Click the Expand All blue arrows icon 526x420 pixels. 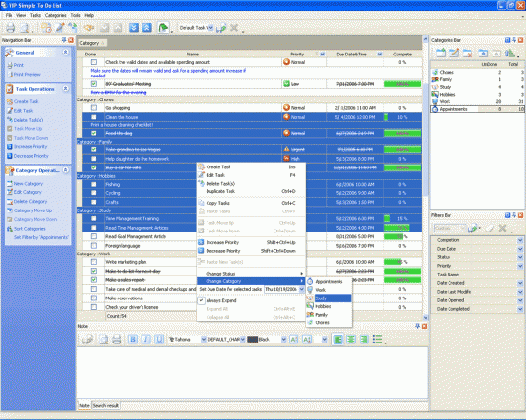pyautogui.click(x=134, y=28)
